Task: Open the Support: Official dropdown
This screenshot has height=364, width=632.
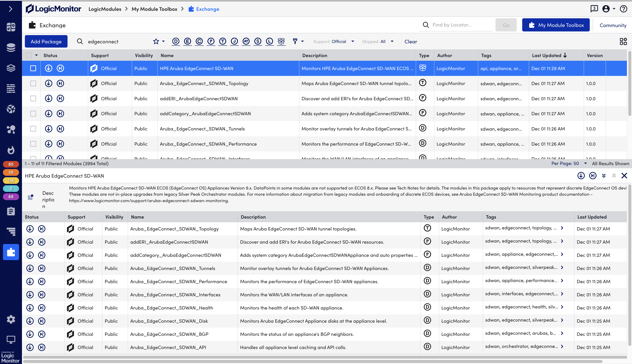Action: point(334,42)
